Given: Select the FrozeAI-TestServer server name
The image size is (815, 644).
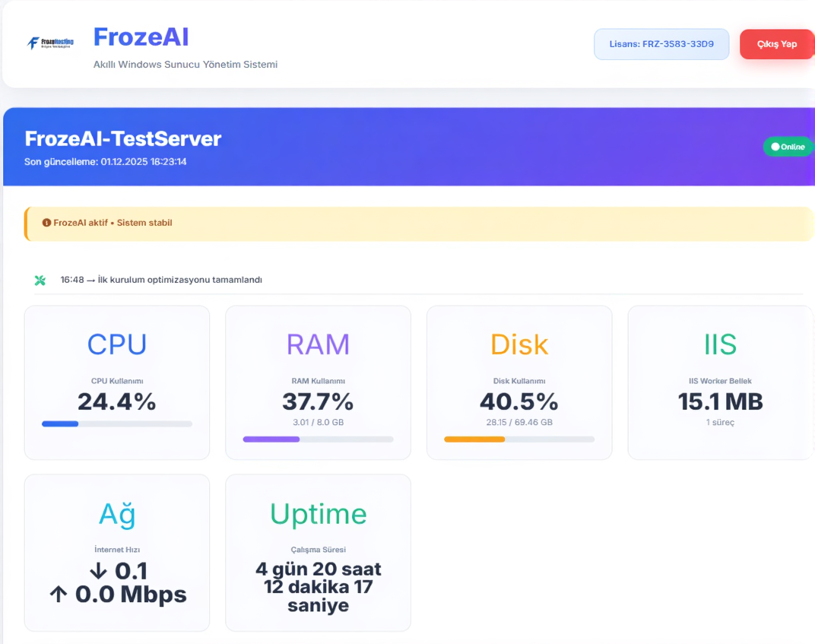Looking at the screenshot, I should (122, 138).
